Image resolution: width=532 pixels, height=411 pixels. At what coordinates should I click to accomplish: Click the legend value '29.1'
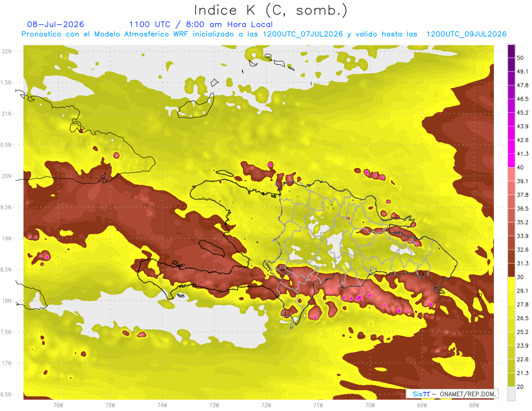522,291
